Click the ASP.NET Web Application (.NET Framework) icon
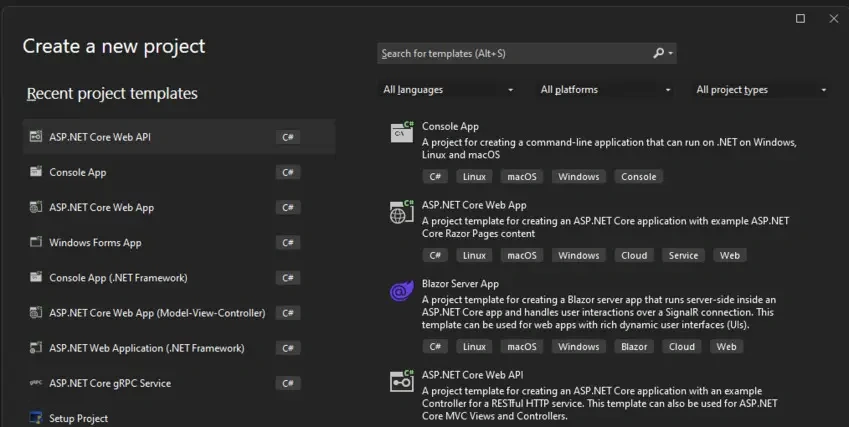The height and width of the screenshot is (427, 849). [36, 347]
